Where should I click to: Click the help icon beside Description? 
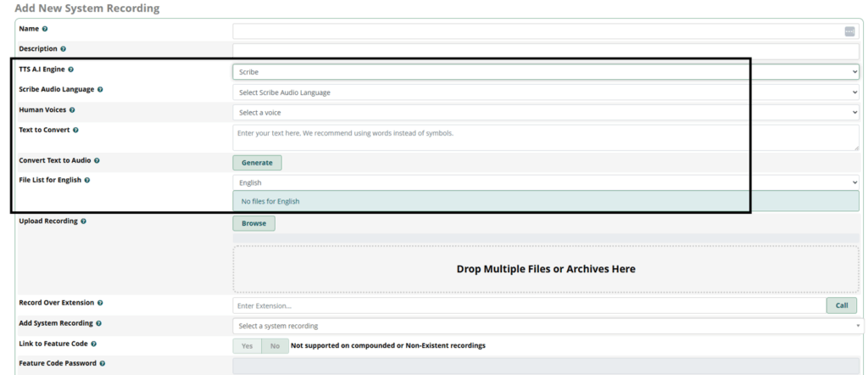(x=64, y=49)
